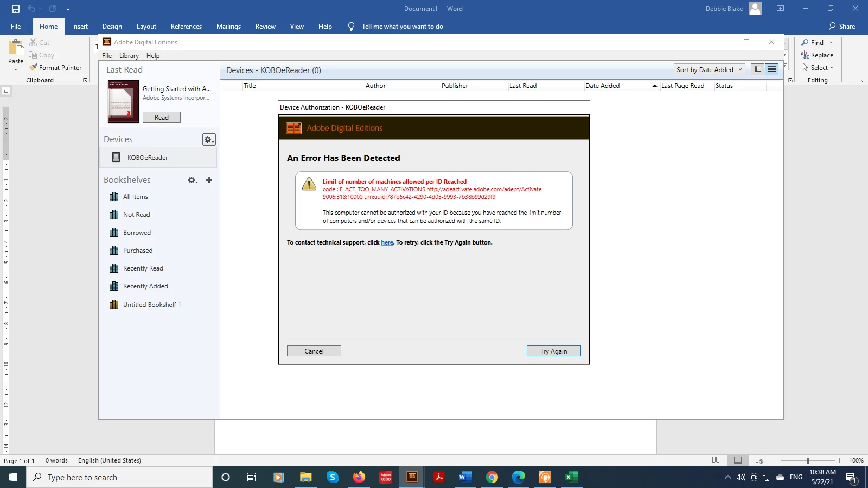Select the KOBOeReader device
This screenshot has width=868, height=488.
tap(158, 158)
